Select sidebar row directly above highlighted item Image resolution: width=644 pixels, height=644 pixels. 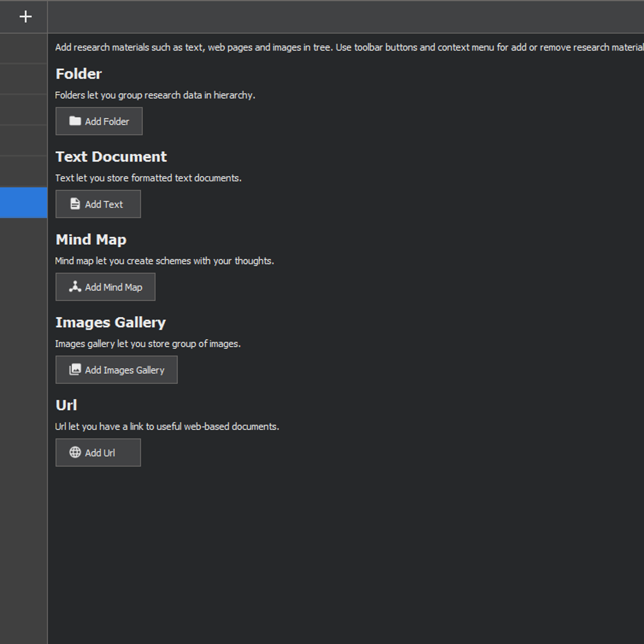point(24,172)
